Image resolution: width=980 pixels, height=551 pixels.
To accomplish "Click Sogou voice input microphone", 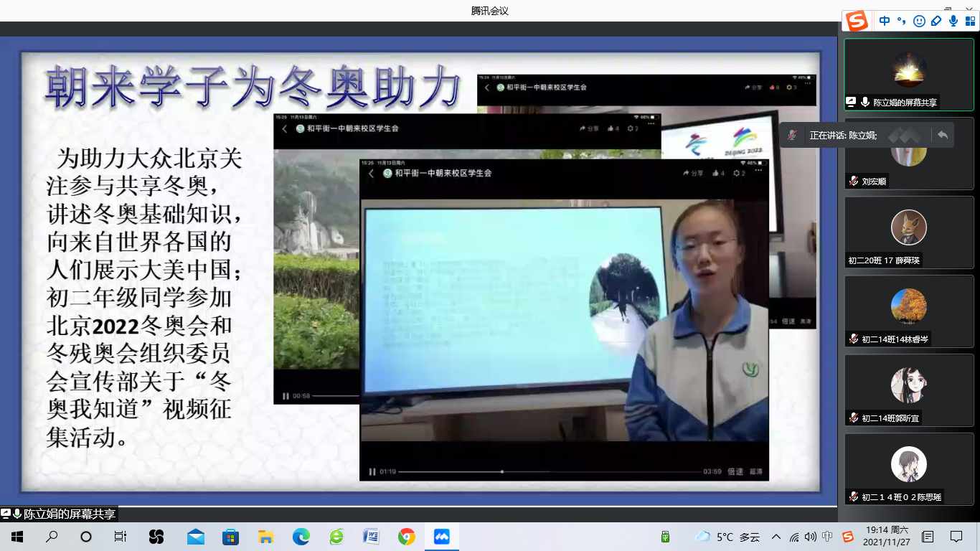I will (953, 21).
